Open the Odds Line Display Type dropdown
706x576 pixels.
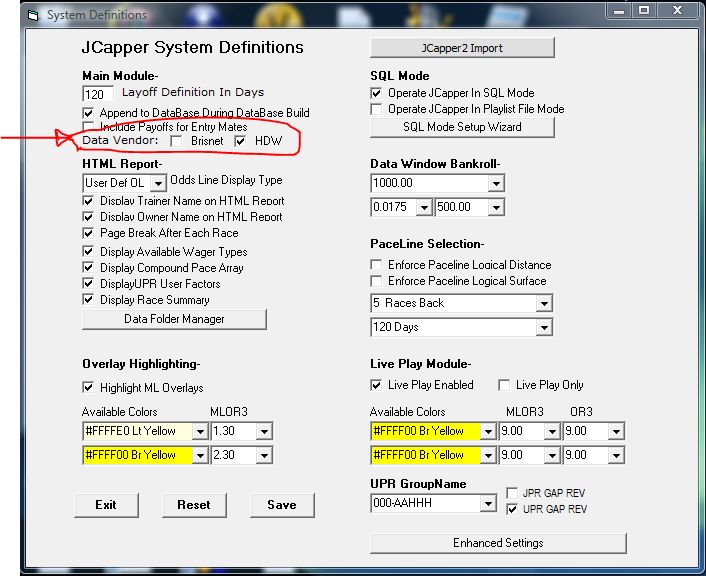[158, 183]
